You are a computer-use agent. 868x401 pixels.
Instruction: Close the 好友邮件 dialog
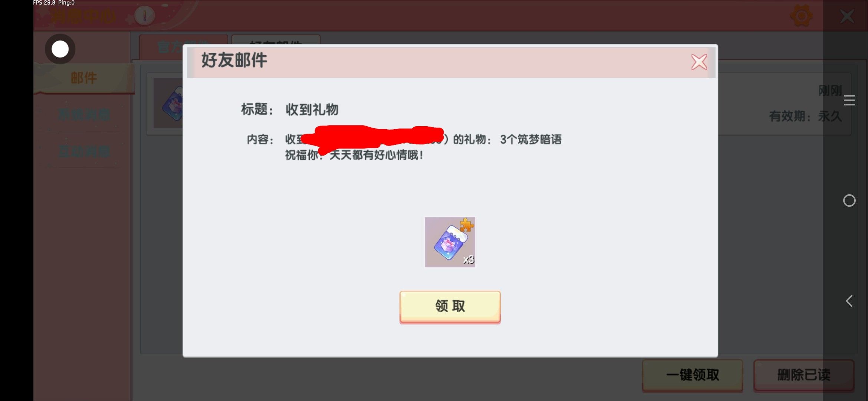click(699, 62)
